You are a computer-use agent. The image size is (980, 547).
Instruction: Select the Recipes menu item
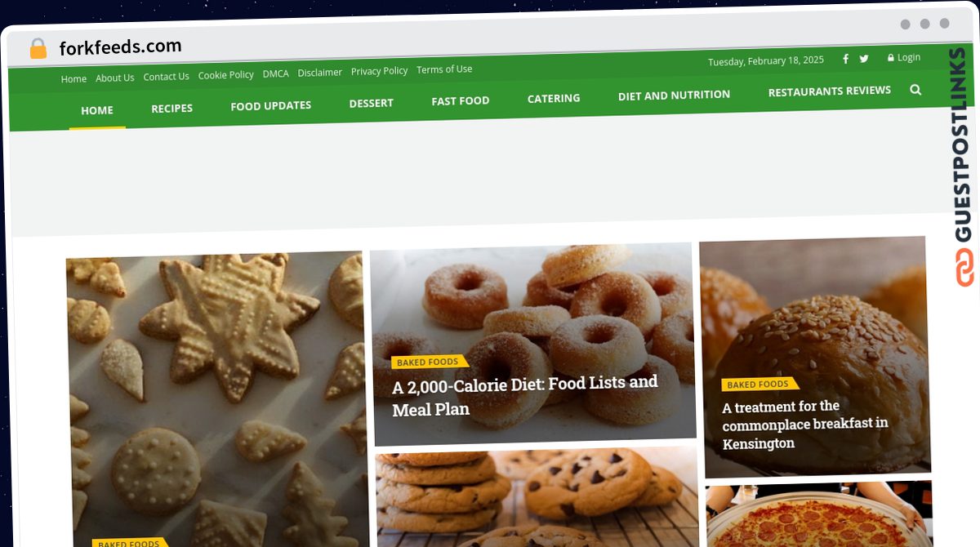pos(171,108)
